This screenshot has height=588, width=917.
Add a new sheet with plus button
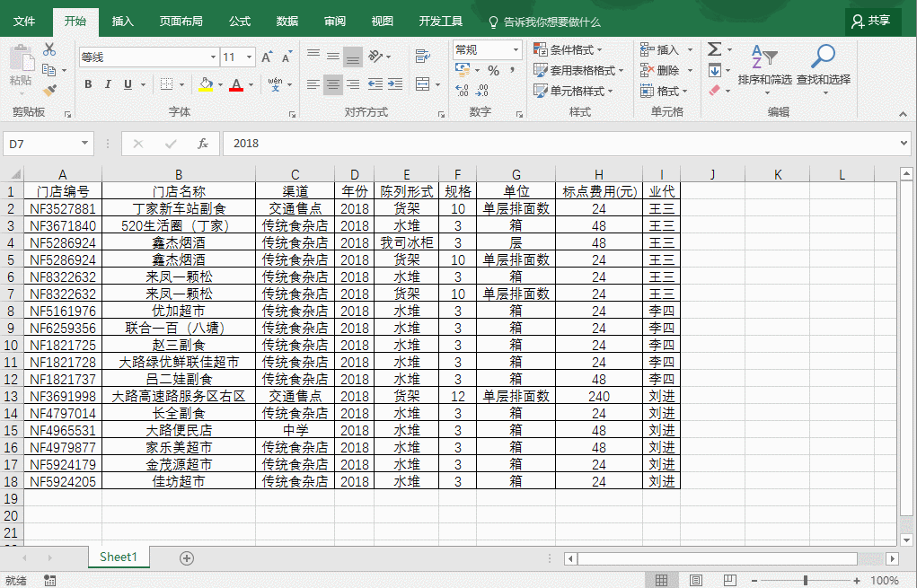coord(187,557)
